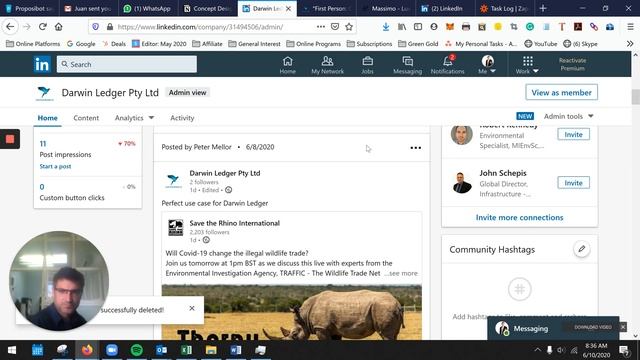Image resolution: width=640 pixels, height=360 pixels.
Task: Open Outlook from the taskbar
Action: 161,350
